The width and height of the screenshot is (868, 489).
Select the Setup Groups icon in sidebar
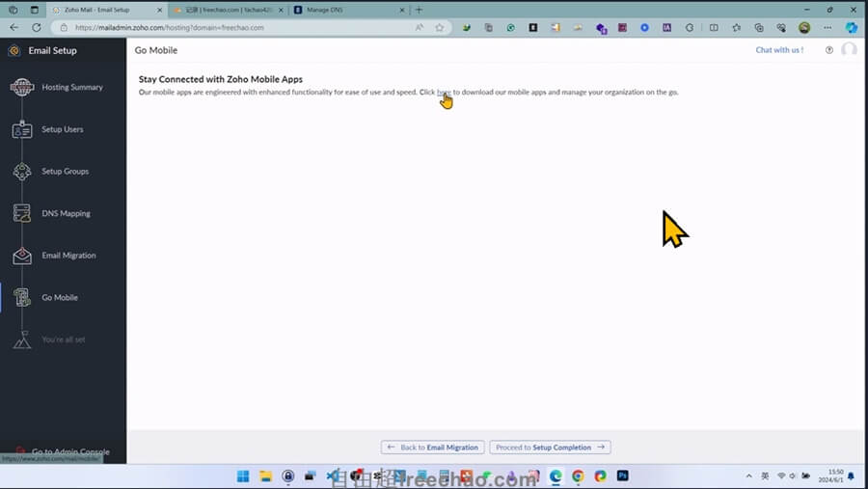21,172
